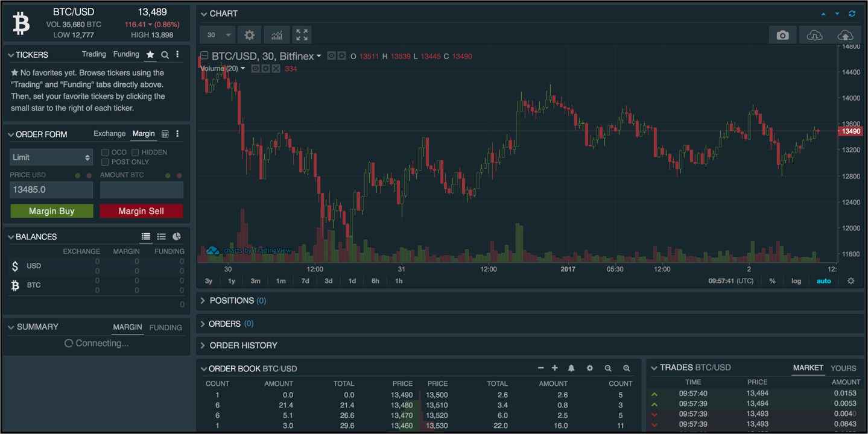Switch Tickers to the Trading tab
Image resolution: width=868 pixels, height=434 pixels.
[94, 54]
